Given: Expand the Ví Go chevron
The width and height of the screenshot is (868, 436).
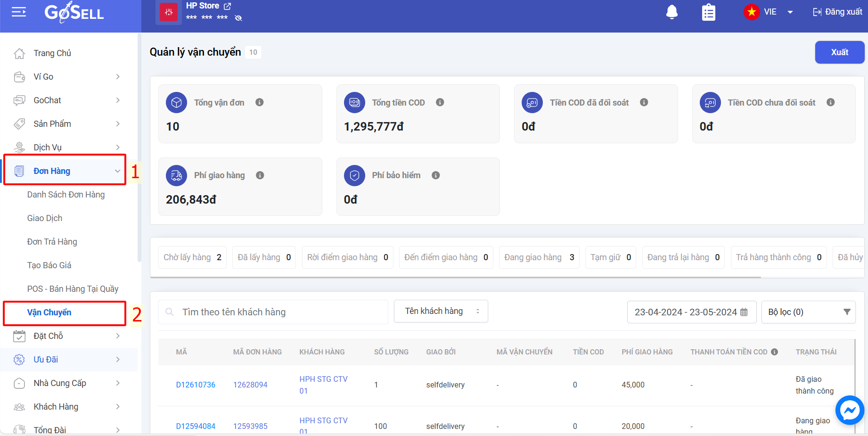Looking at the screenshot, I should point(118,77).
